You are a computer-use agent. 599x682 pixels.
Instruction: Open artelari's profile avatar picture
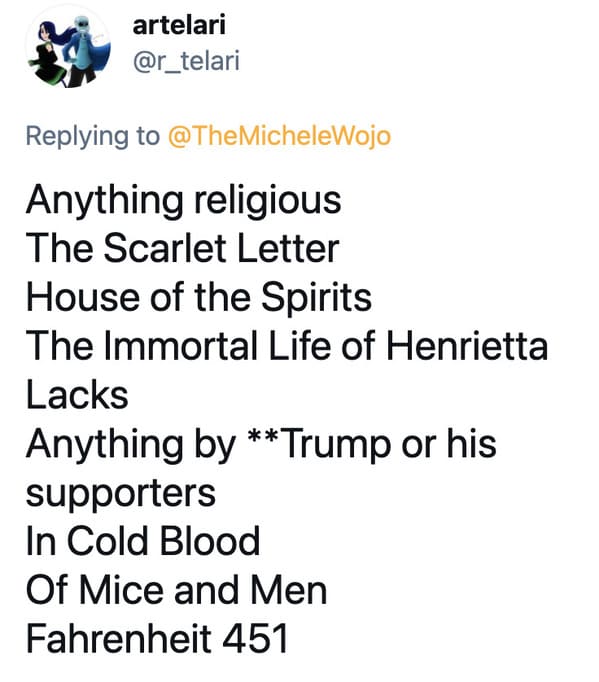[68, 47]
